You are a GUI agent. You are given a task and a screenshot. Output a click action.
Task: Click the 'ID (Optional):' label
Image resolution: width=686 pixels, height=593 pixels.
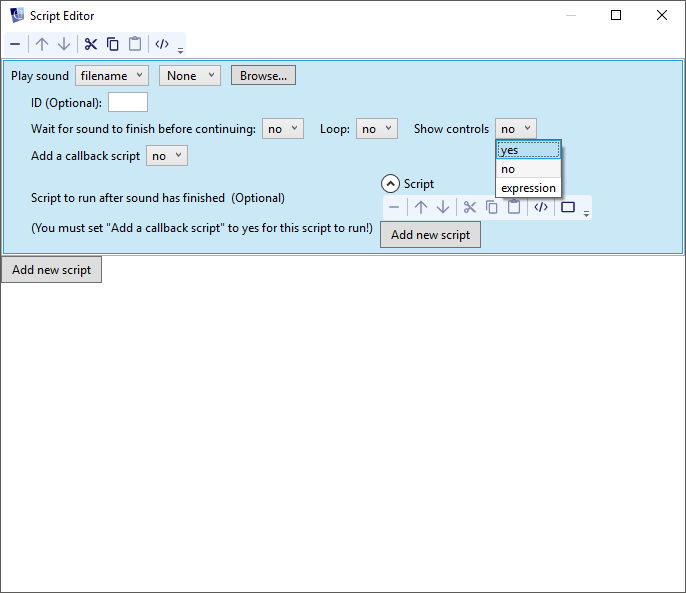(66, 103)
